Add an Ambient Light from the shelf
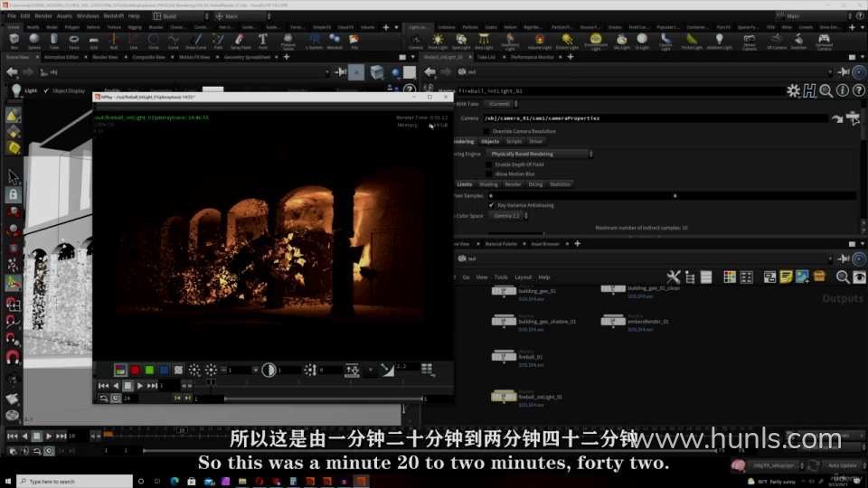This screenshot has width=868, height=488. 719,41
